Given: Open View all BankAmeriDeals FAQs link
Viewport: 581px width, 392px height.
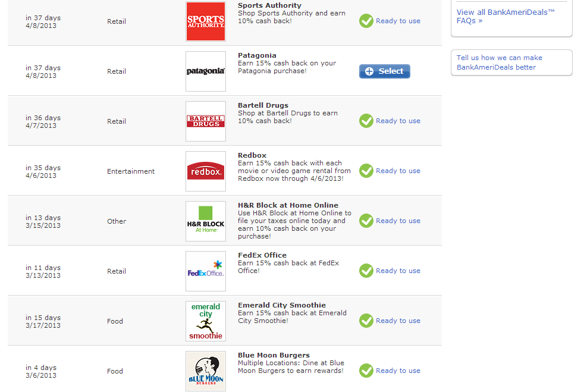Looking at the screenshot, I should coord(505,16).
